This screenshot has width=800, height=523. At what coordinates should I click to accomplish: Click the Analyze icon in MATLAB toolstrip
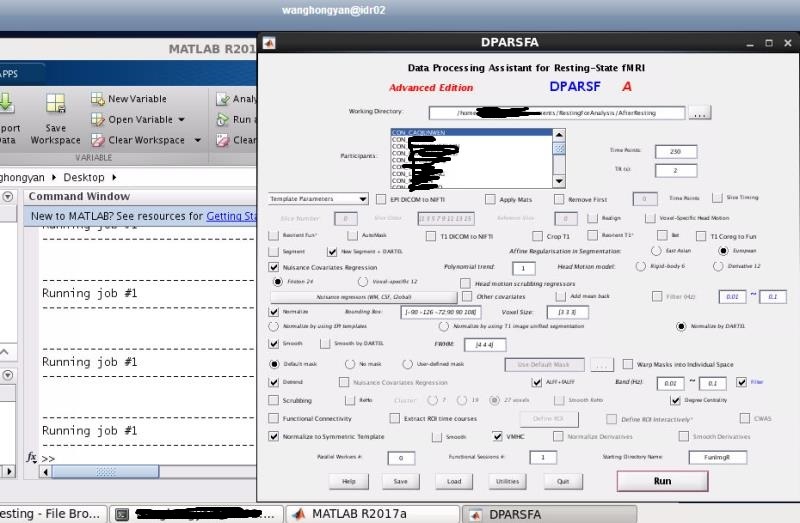pyautogui.click(x=222, y=99)
